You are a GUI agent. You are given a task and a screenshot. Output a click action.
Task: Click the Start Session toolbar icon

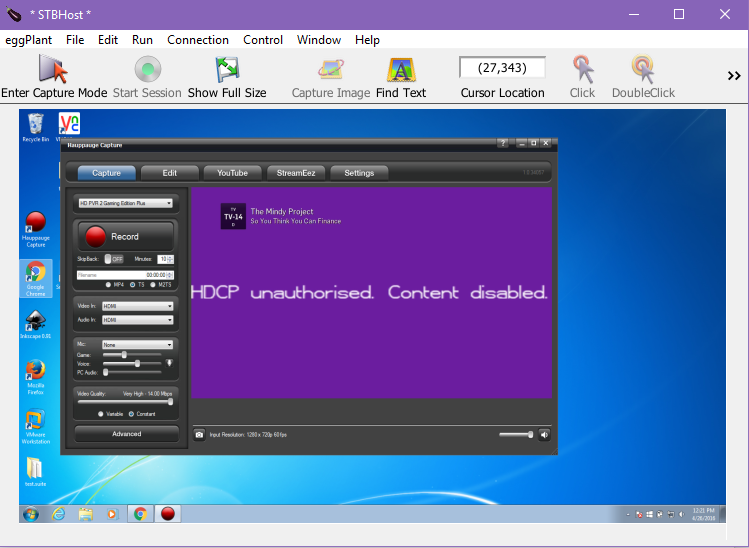[x=148, y=69]
